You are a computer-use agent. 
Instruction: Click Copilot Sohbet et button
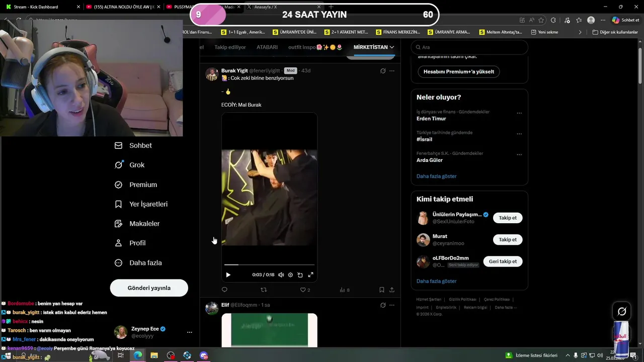coord(625,20)
